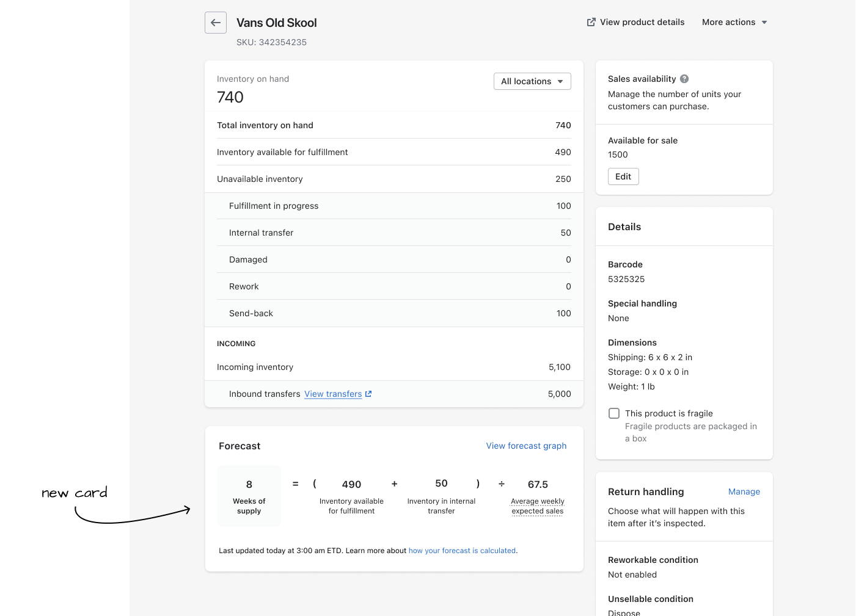This screenshot has height=616, width=856.
Task: Click the barcode value 5325325
Action: pyautogui.click(x=626, y=279)
